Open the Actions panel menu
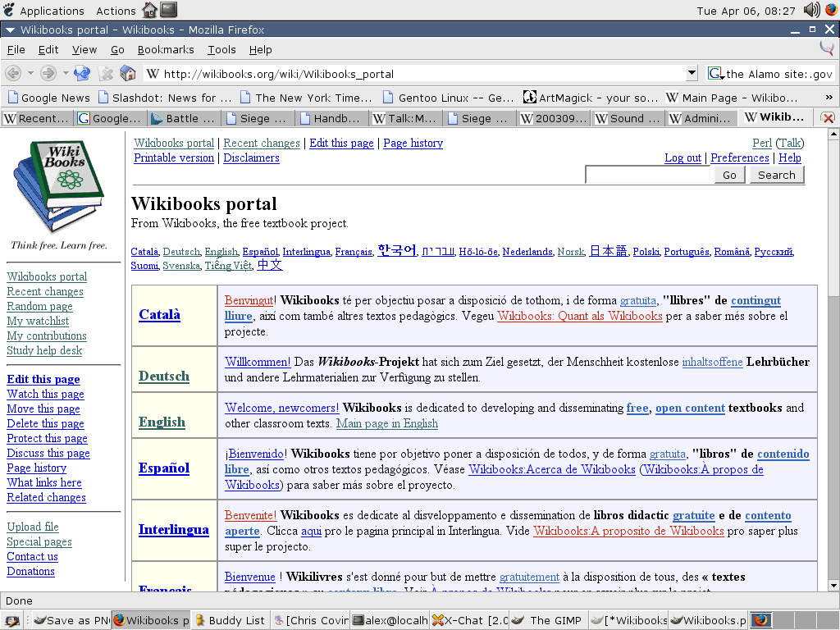Screen dimensions: 840x630 [x=116, y=11]
